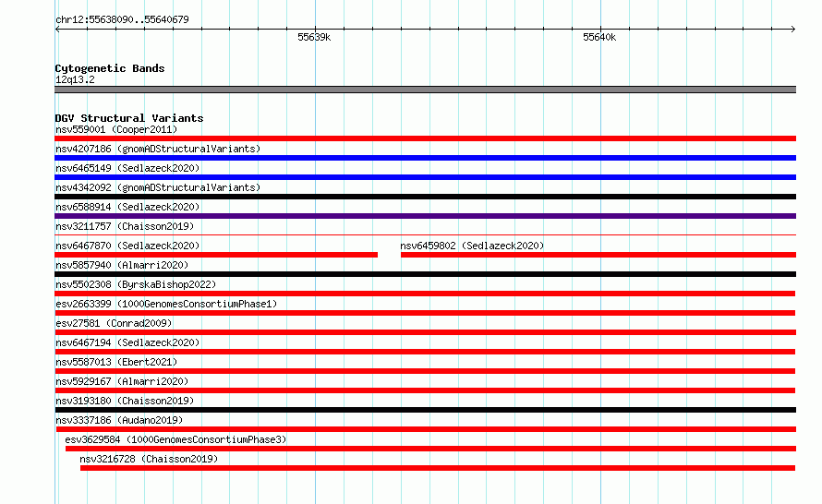This screenshot has height=504, width=822.
Task: Click the right arrow of the ruler
Action: [793, 29]
